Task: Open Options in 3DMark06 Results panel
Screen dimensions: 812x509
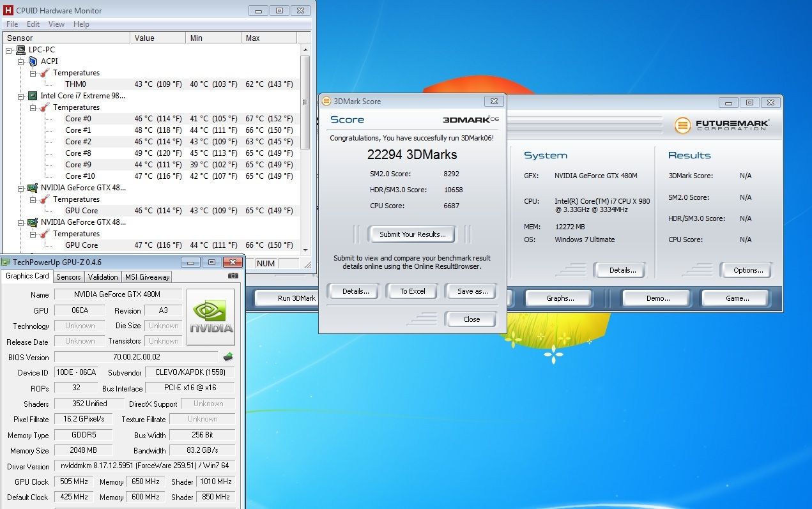Action: (x=748, y=270)
